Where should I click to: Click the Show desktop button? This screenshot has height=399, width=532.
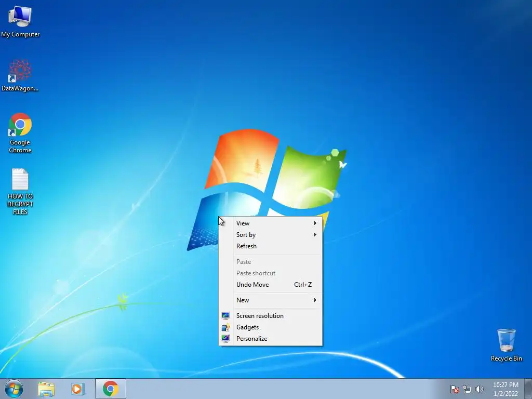(528, 389)
